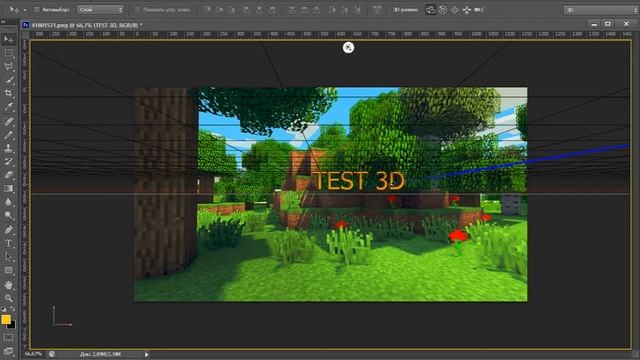Click the 3D light widget above canvas
Image resolution: width=640 pixels, height=360 pixels.
click(348, 48)
